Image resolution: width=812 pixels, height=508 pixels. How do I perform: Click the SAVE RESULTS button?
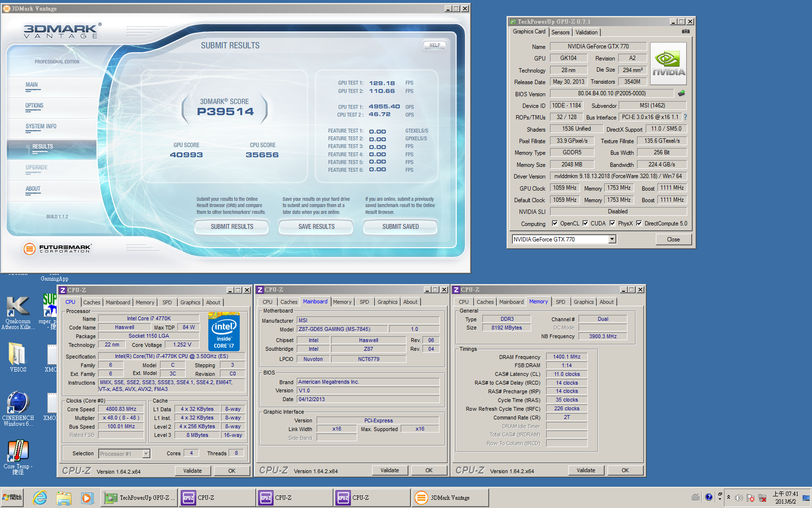tap(316, 226)
